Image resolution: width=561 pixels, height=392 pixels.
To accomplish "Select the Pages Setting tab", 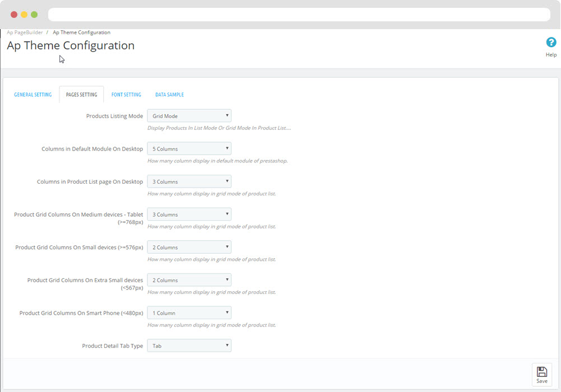I will [81, 95].
